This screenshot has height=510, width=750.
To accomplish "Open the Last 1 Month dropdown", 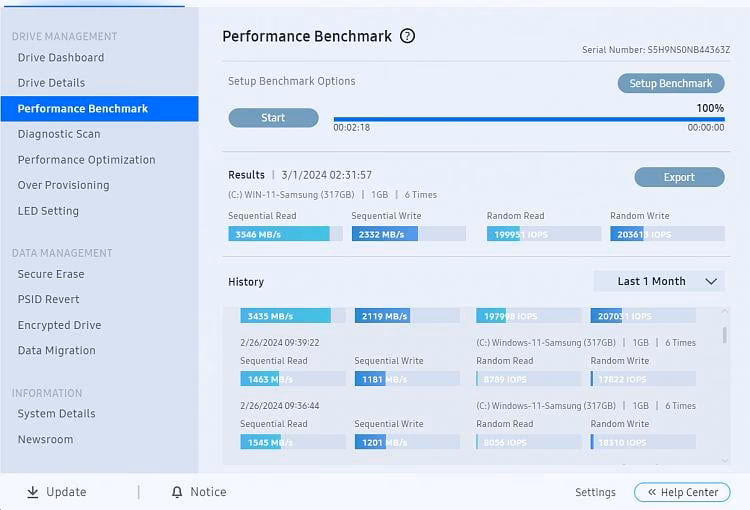I will (658, 281).
